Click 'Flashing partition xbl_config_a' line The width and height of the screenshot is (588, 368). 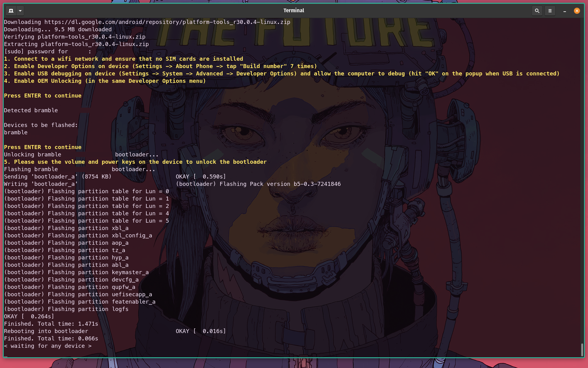78,236
